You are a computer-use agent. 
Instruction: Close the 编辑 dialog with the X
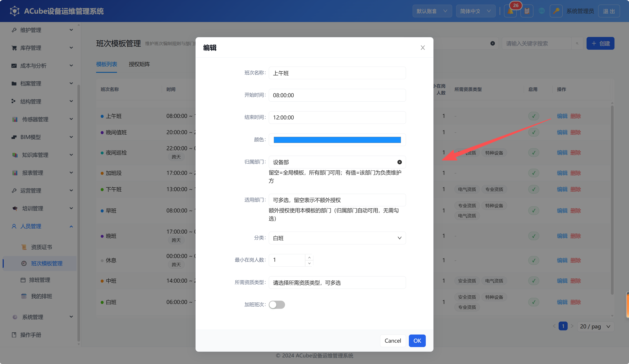(422, 48)
